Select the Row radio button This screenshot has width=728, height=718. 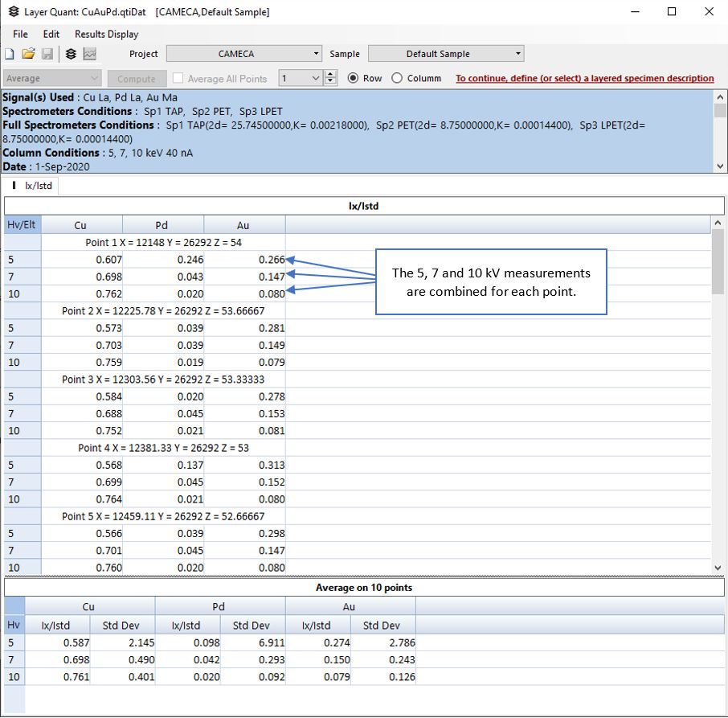(x=353, y=79)
